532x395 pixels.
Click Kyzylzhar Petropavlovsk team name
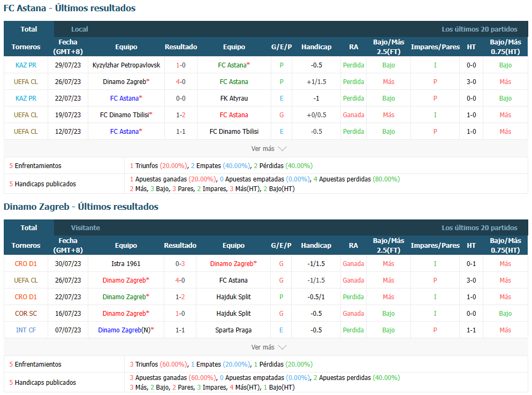pyautogui.click(x=126, y=65)
